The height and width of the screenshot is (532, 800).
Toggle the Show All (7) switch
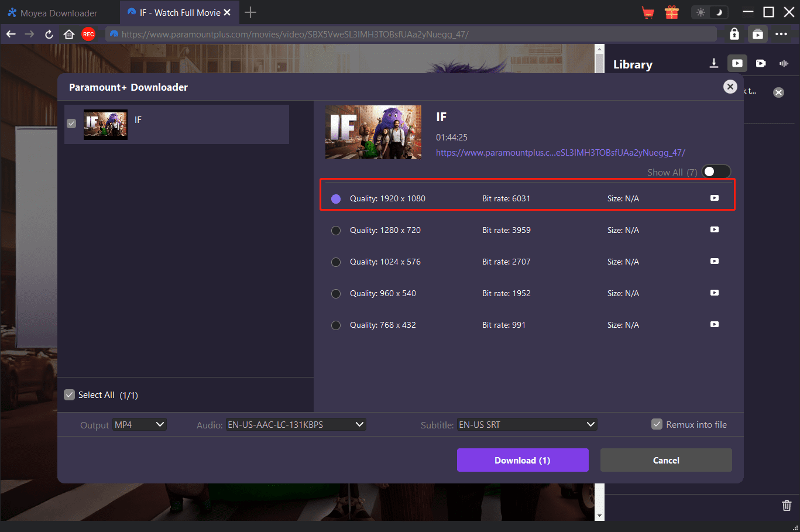[716, 172]
